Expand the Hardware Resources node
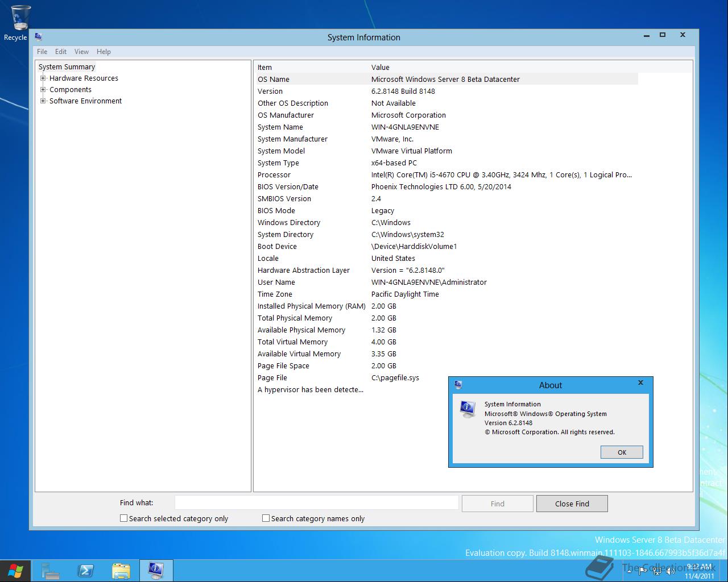Image resolution: width=728 pixels, height=582 pixels. click(43, 78)
